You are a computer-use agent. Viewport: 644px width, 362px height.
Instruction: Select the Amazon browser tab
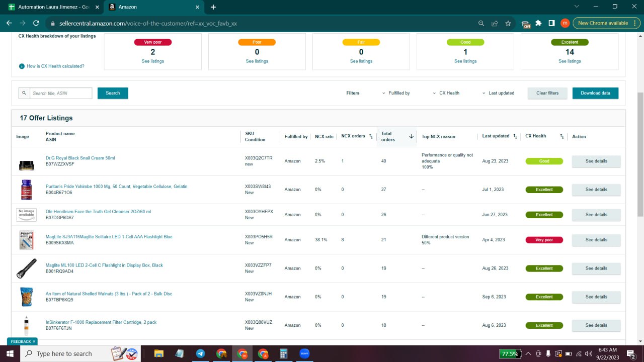(154, 7)
